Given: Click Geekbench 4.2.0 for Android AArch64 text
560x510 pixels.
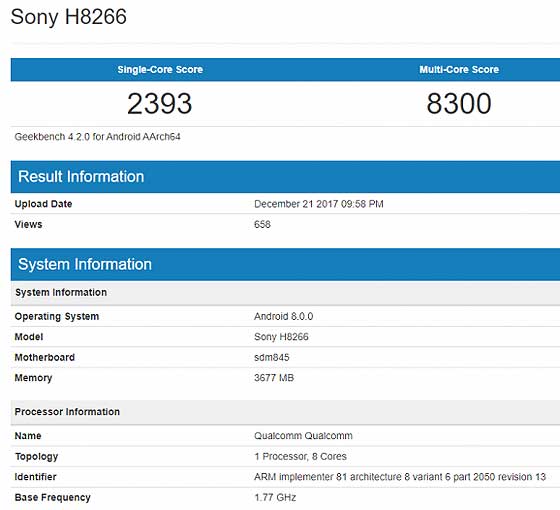Looking at the screenshot, I should (x=98, y=137).
